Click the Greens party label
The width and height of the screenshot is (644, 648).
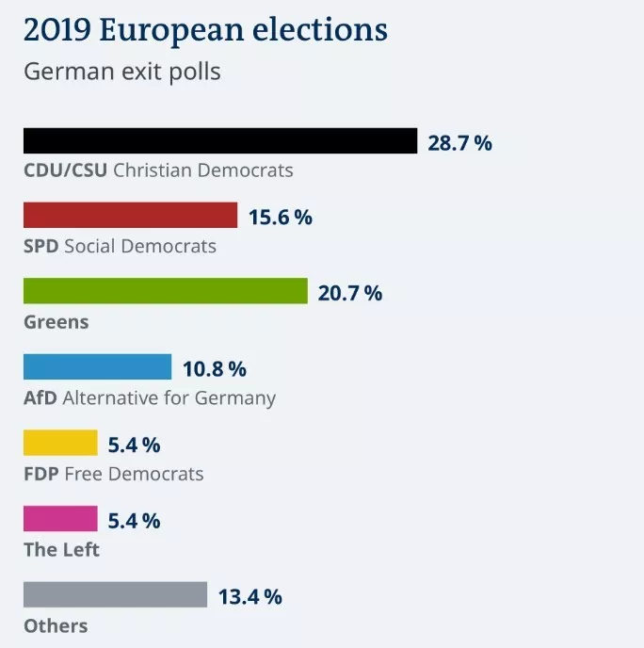pyautogui.click(x=56, y=322)
